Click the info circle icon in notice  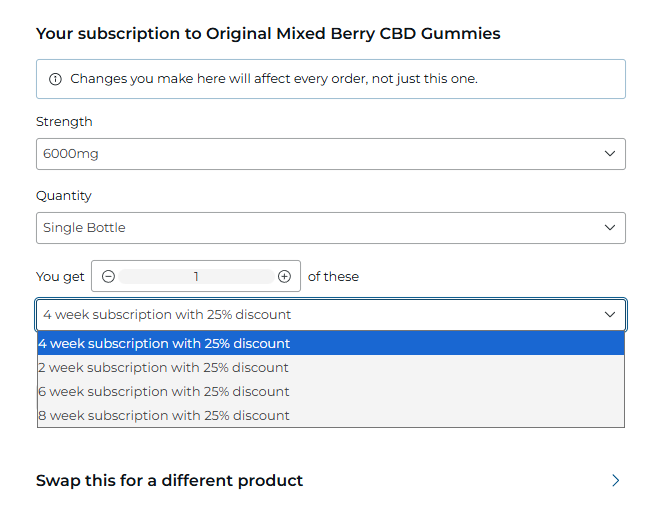point(55,79)
